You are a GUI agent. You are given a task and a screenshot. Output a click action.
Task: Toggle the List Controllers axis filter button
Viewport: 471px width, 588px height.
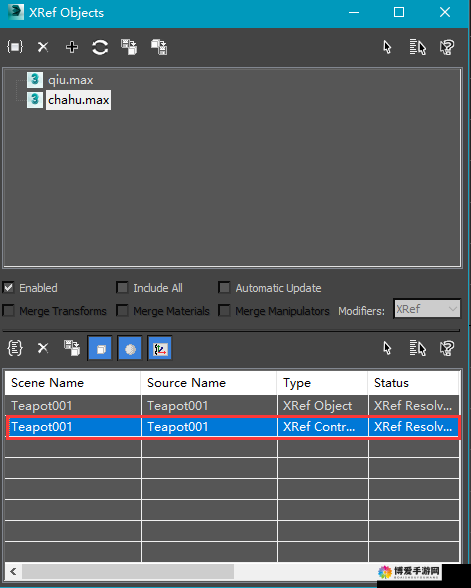point(160,348)
